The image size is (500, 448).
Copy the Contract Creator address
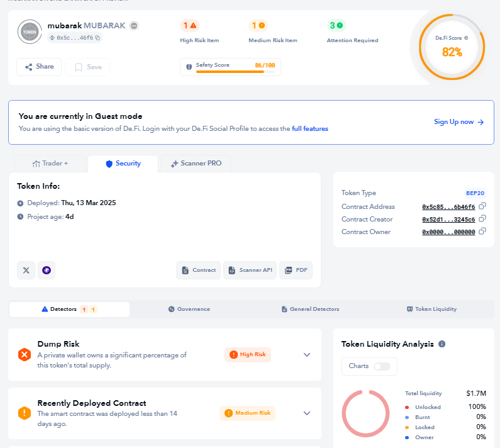coord(482,219)
